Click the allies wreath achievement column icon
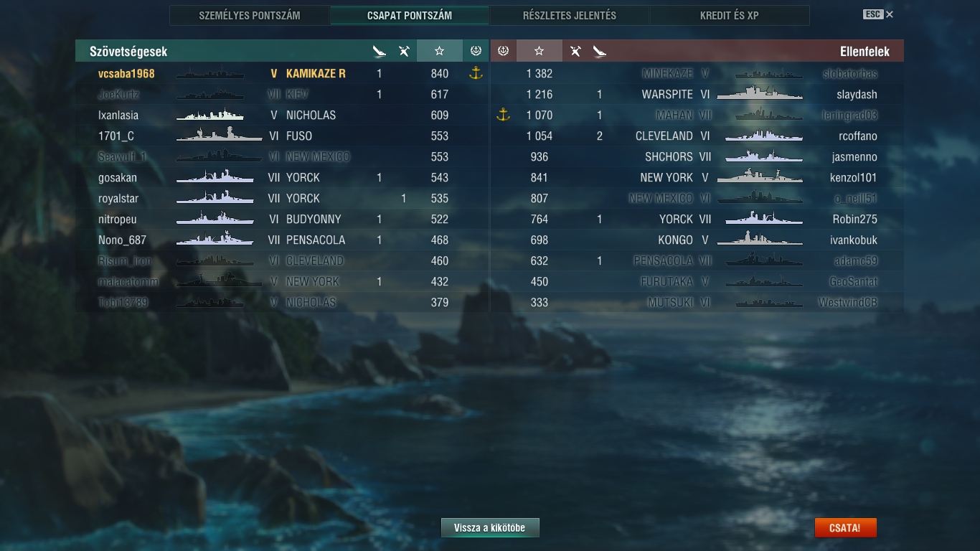The height and width of the screenshot is (551, 980). point(475,51)
